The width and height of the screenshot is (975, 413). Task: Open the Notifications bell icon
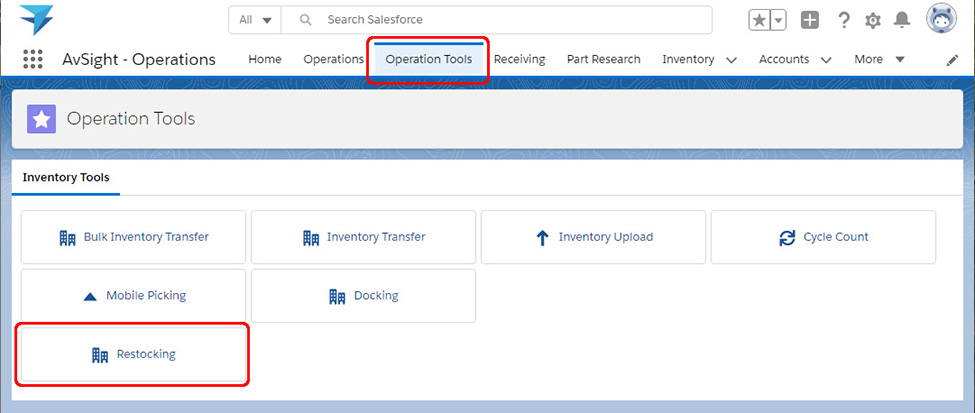point(901,21)
